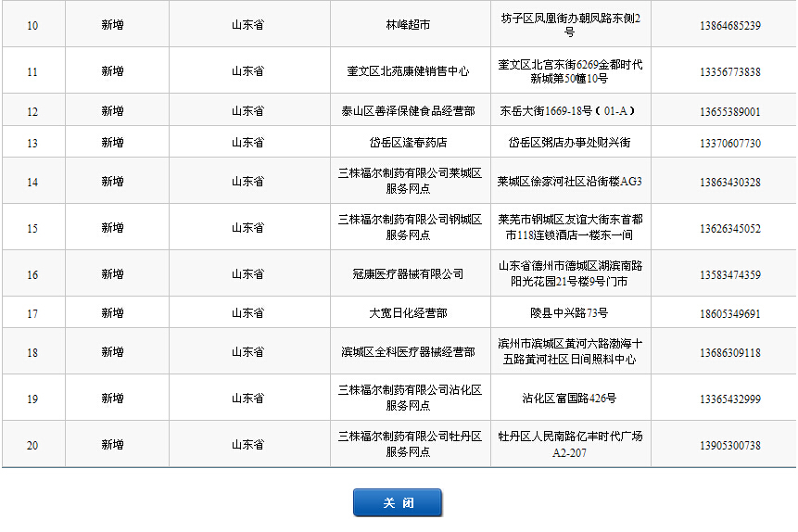Image resolution: width=798 pixels, height=532 pixels.
Task: Click phone number 13864685239
Action: coord(730,25)
